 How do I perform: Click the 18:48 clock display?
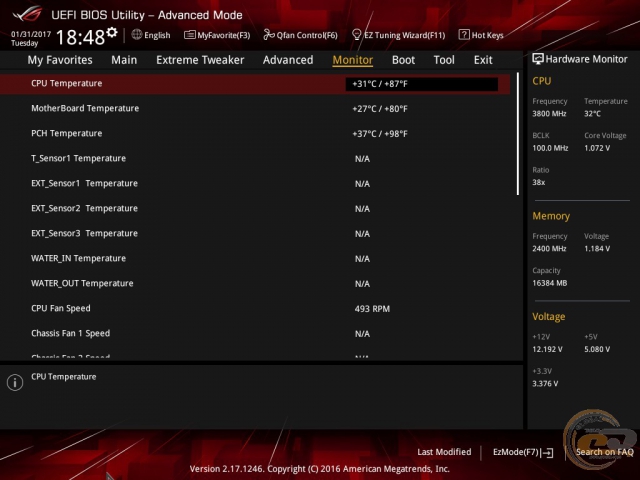80,37
